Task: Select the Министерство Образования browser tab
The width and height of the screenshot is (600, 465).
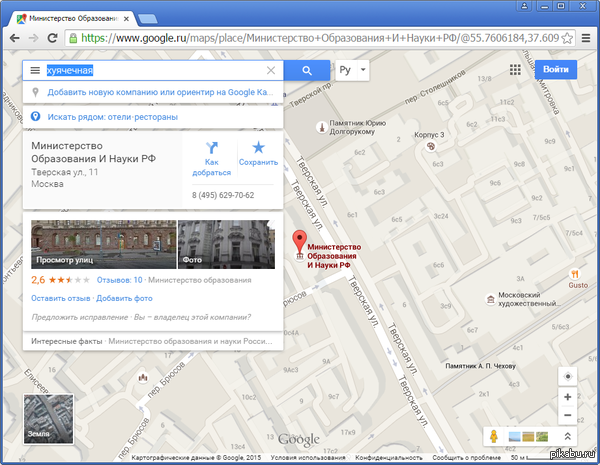Action: [x=73, y=18]
